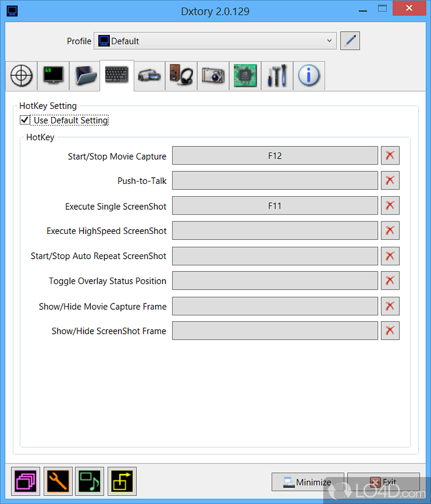431x504 pixels.
Task: Clear Show/Hide ScreenShot Frame hotkey
Action: click(390, 331)
